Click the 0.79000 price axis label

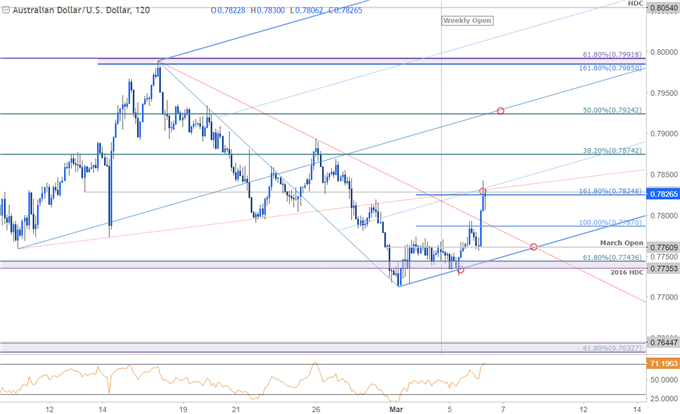coord(663,134)
